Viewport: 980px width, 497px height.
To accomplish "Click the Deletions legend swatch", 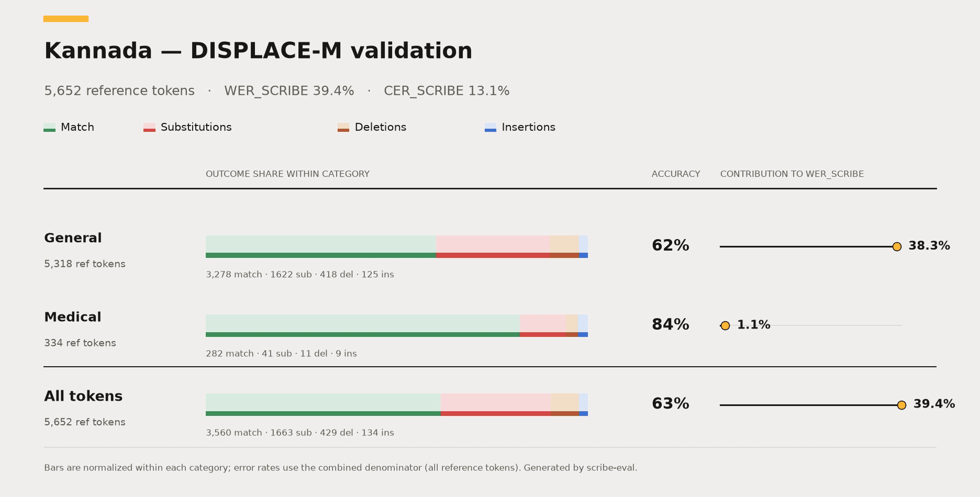I will [x=343, y=128].
